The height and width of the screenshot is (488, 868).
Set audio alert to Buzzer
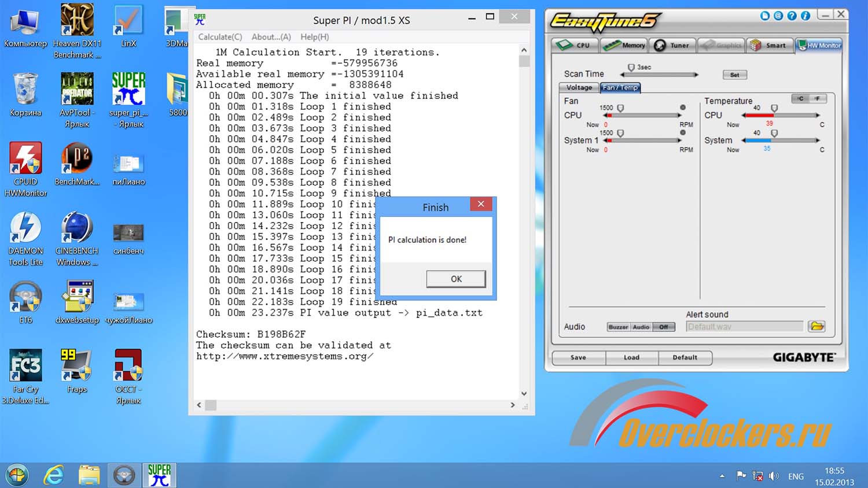tap(618, 327)
